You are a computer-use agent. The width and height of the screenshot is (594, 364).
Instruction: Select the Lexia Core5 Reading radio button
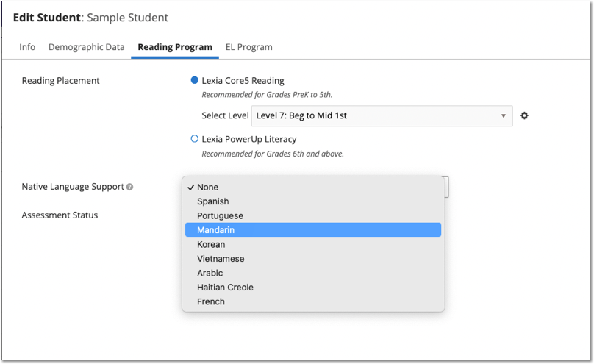click(195, 80)
